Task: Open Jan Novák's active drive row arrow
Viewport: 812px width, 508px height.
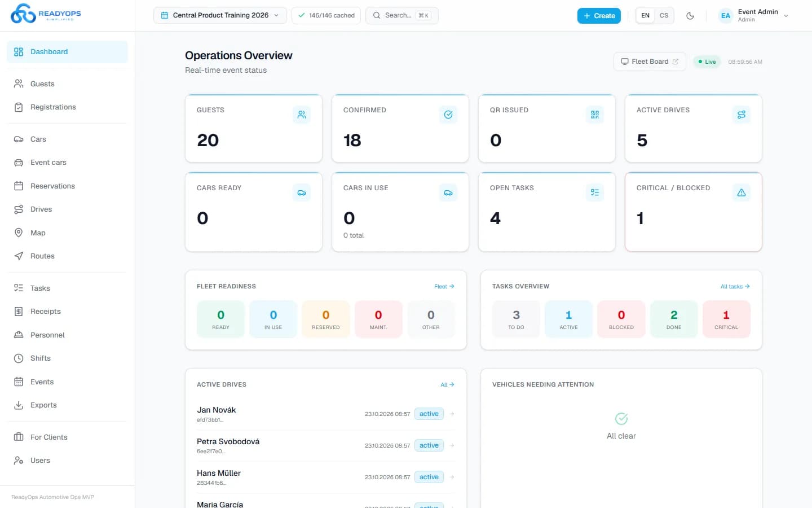Action: [452, 414]
